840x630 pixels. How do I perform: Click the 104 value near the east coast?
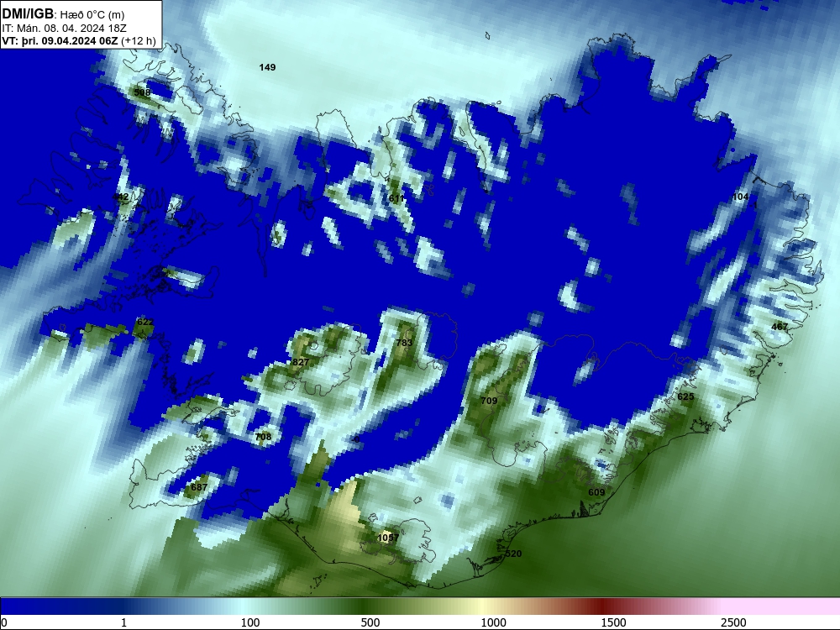coord(740,197)
